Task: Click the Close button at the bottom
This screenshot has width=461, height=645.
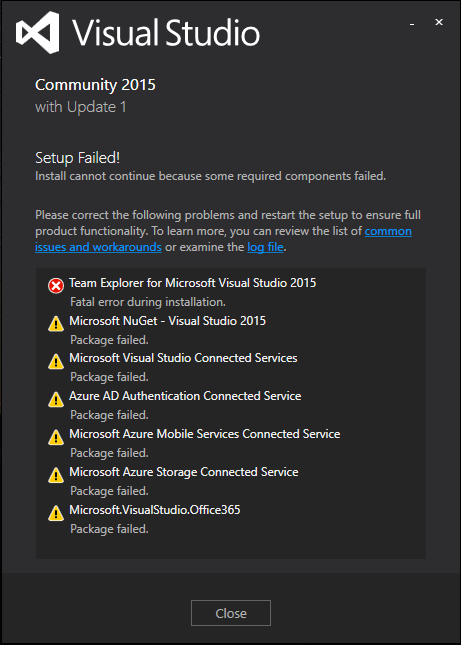Action: [231, 613]
